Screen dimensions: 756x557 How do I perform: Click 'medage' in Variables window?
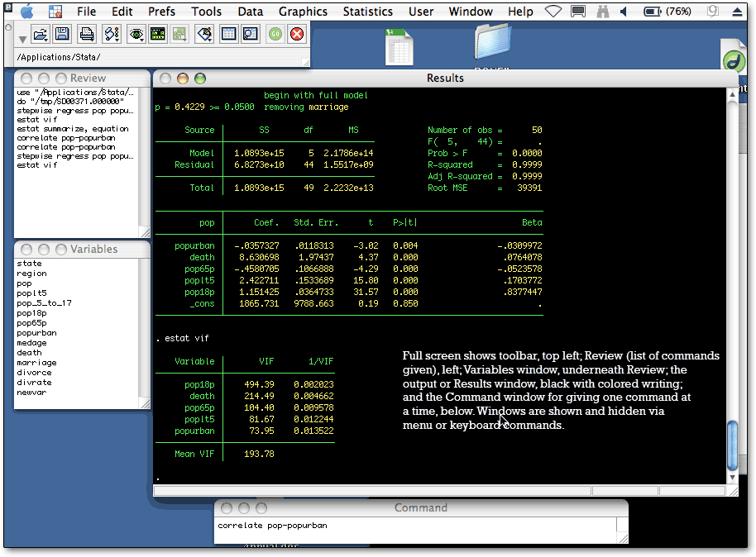click(x=31, y=343)
